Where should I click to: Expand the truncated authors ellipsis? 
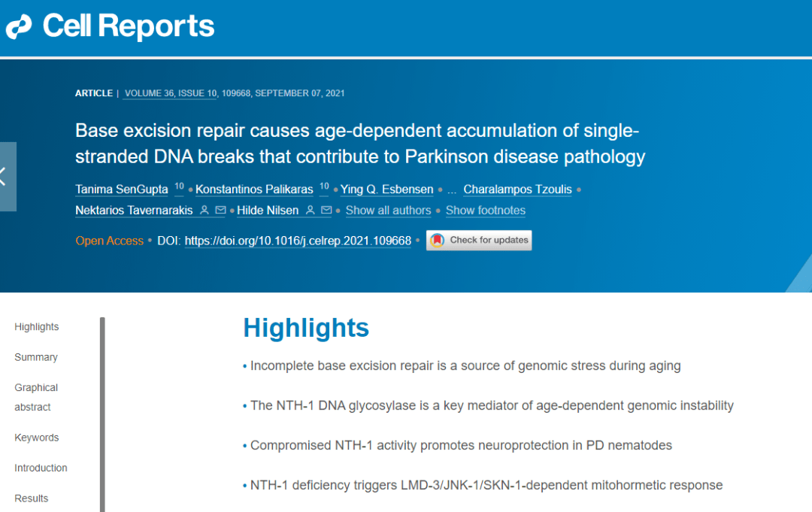[451, 189]
